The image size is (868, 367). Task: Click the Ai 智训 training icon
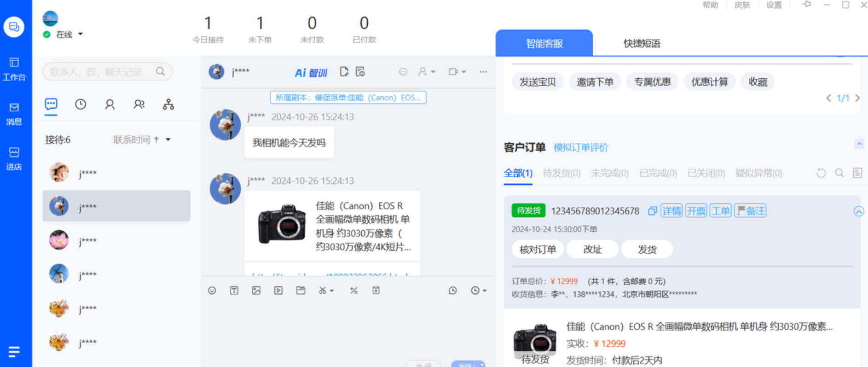tap(311, 72)
